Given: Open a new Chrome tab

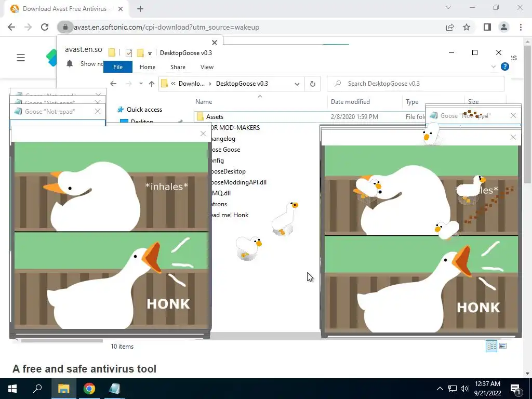Looking at the screenshot, I should pyautogui.click(x=140, y=9).
